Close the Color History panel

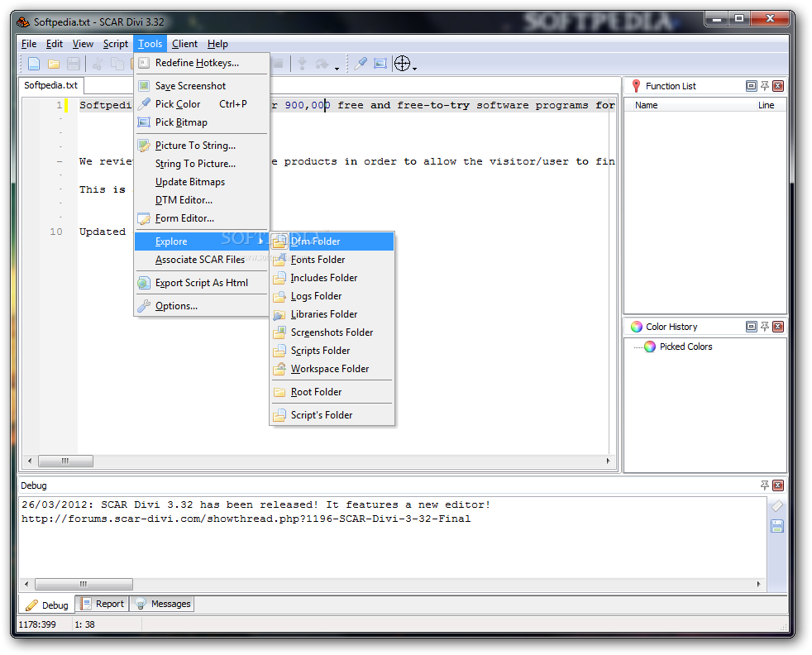coord(778,326)
